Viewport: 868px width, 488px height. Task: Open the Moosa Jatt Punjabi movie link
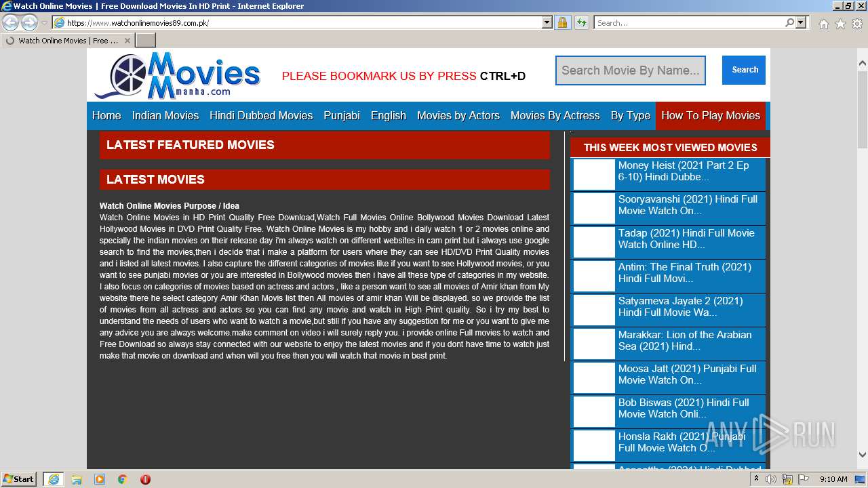(x=687, y=374)
